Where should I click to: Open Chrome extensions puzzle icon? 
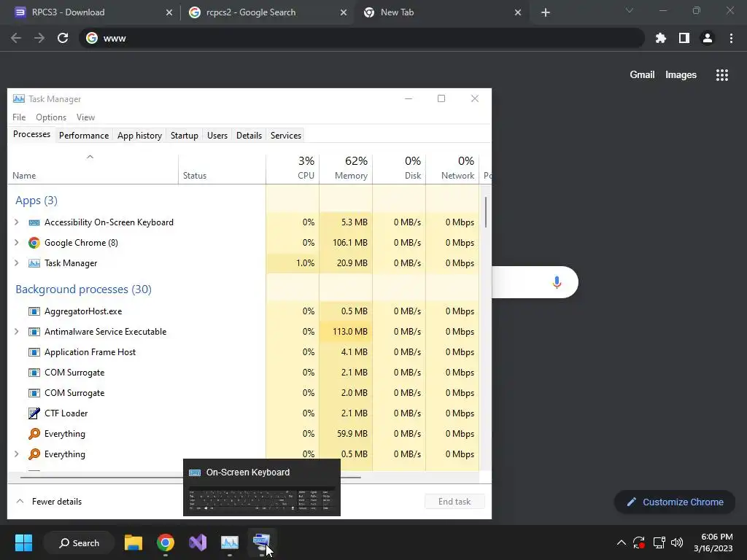[661, 38]
